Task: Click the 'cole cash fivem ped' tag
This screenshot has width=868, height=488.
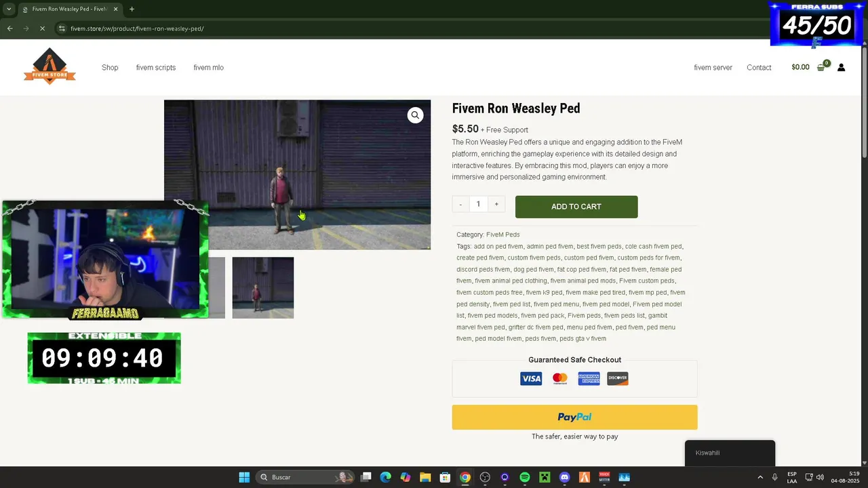Action: click(654, 246)
